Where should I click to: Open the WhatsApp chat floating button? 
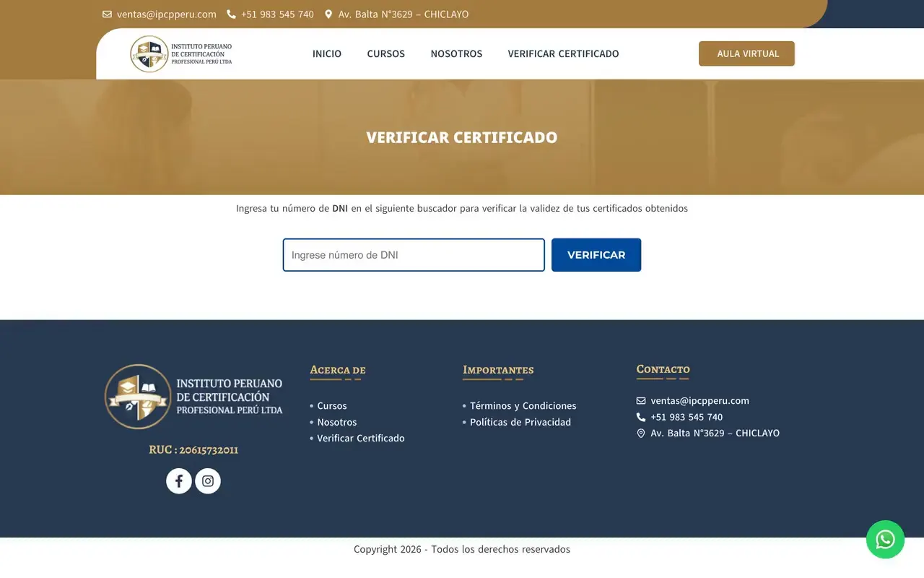pyautogui.click(x=885, y=540)
